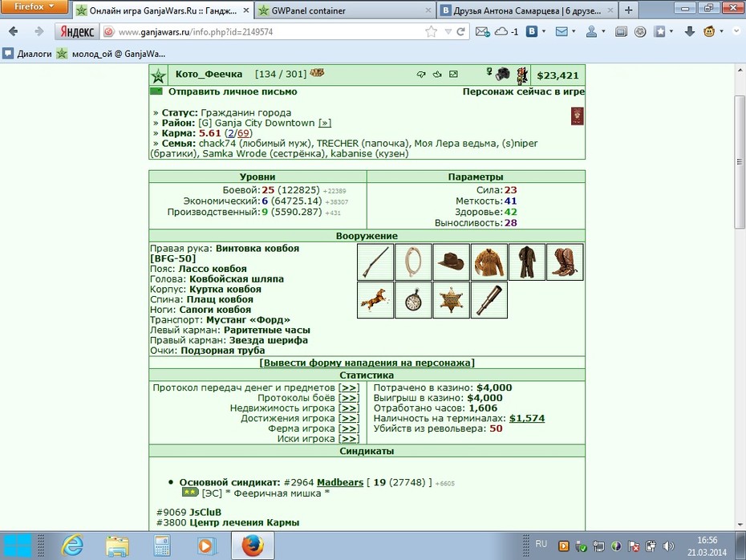Go back with browser back arrow

click(x=14, y=31)
